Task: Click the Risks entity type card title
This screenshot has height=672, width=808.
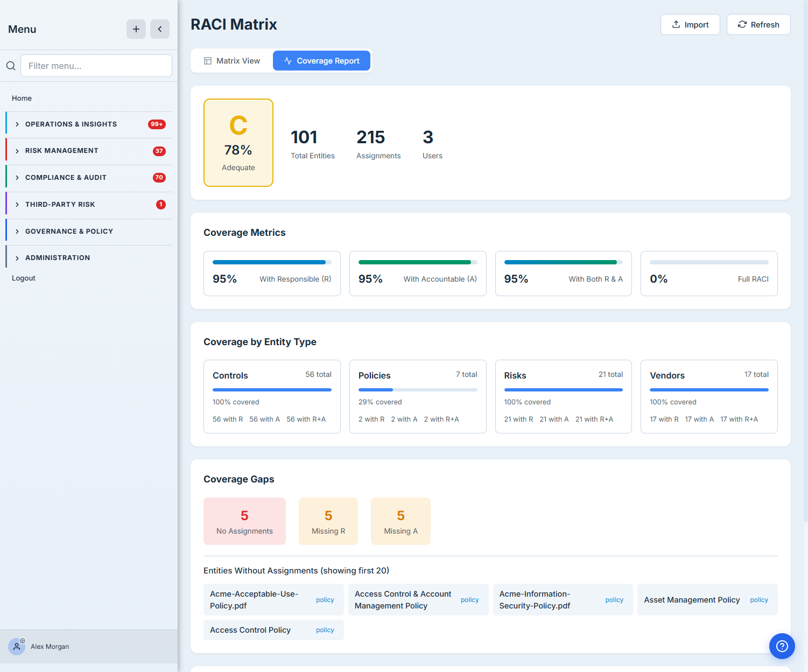Action: (x=515, y=375)
